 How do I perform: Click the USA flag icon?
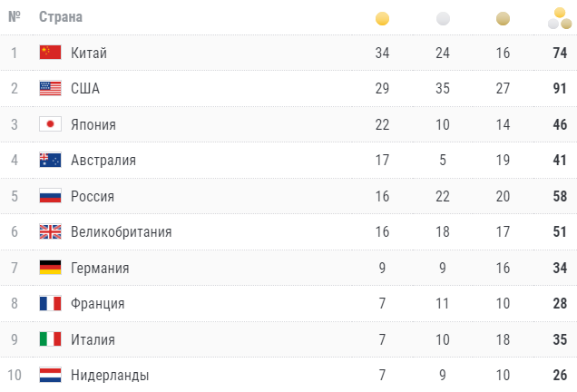point(50,89)
